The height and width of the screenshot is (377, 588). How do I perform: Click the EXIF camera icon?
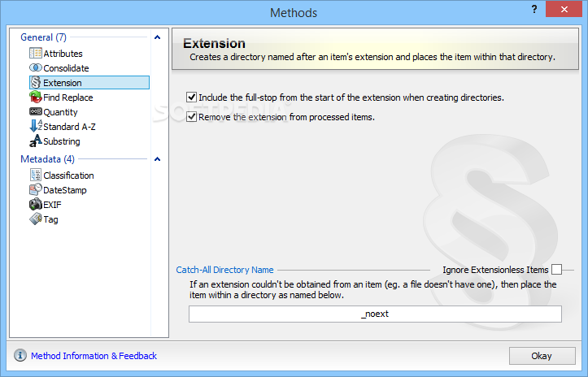pos(36,204)
